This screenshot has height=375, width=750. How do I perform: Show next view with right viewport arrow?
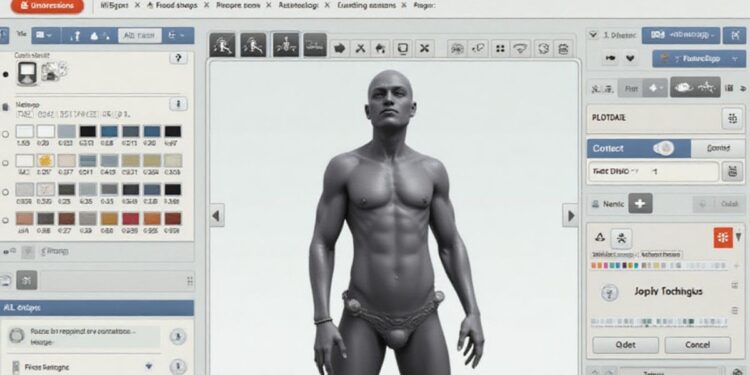coord(570,216)
